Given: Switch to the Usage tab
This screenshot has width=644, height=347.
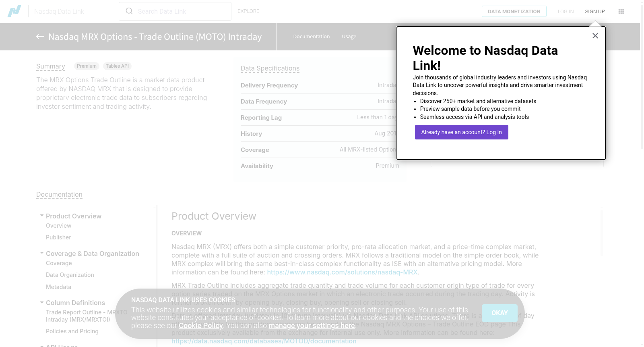Looking at the screenshot, I should 349,37.
